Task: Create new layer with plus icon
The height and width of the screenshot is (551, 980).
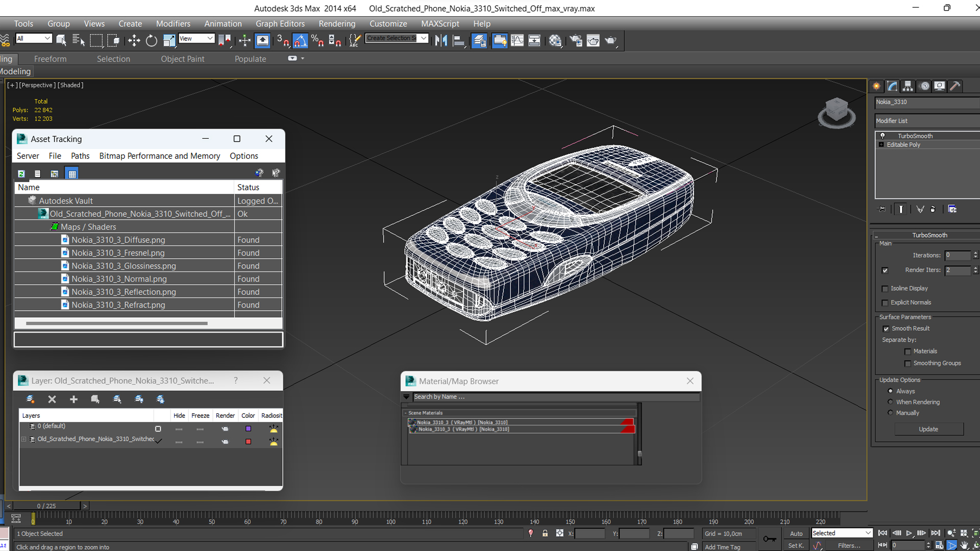Action: [73, 399]
